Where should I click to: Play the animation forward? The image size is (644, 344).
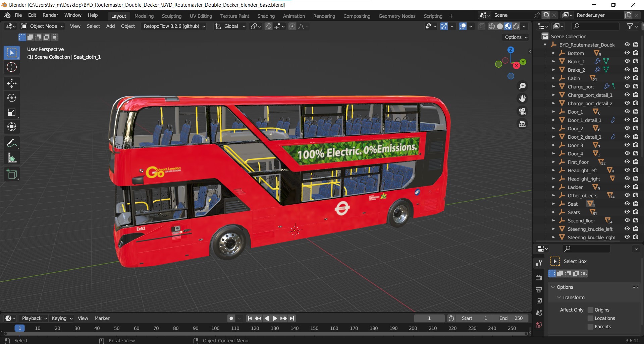[275, 318]
